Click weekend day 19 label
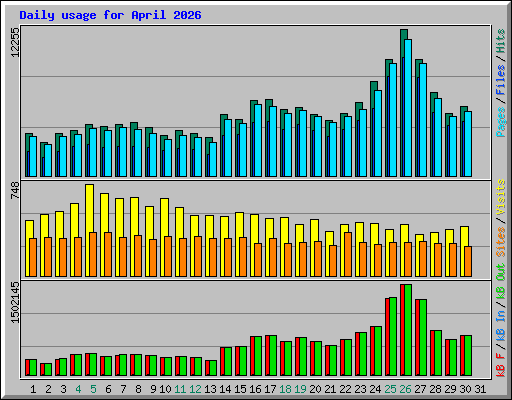 coord(300,389)
